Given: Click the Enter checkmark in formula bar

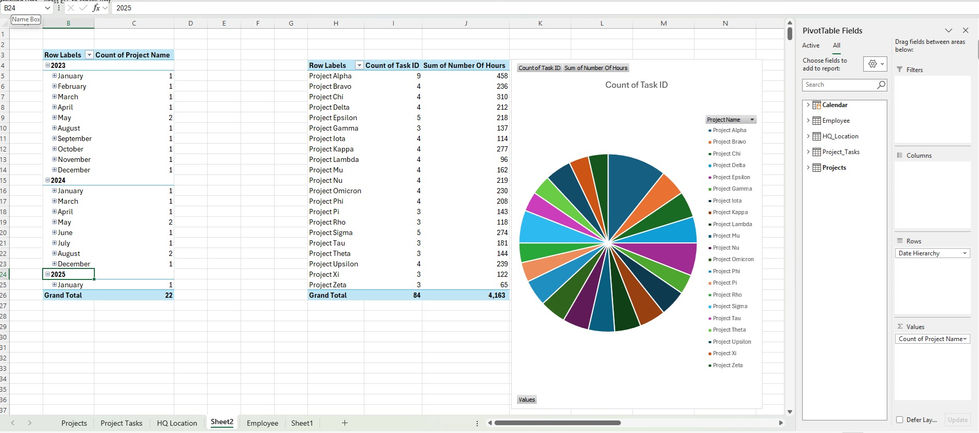Looking at the screenshot, I should pos(82,9).
